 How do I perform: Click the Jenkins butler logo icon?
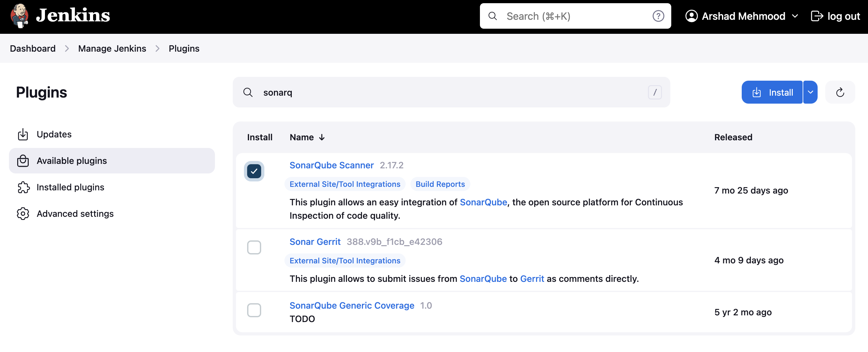[x=19, y=16]
